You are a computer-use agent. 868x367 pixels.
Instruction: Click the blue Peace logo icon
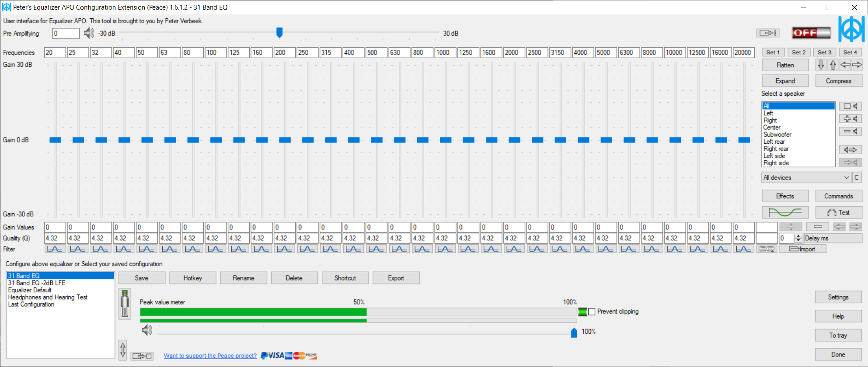[851, 29]
